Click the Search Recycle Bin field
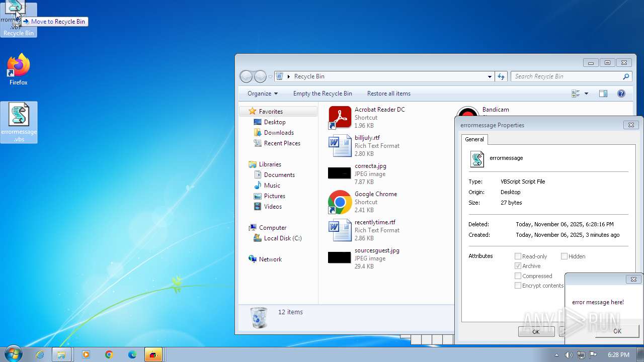Viewport: 644px width, 362px height. point(566,76)
